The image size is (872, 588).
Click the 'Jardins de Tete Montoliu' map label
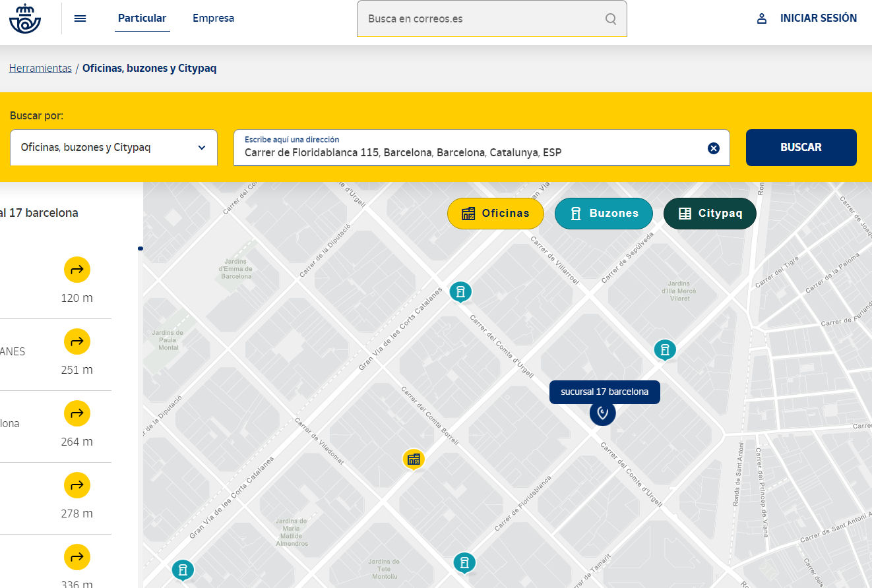coord(384,569)
